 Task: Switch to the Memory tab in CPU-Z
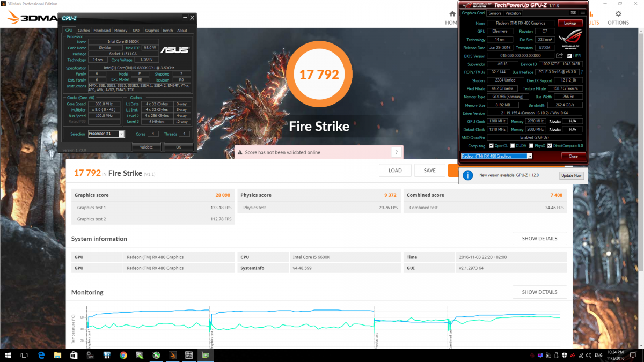tap(121, 31)
